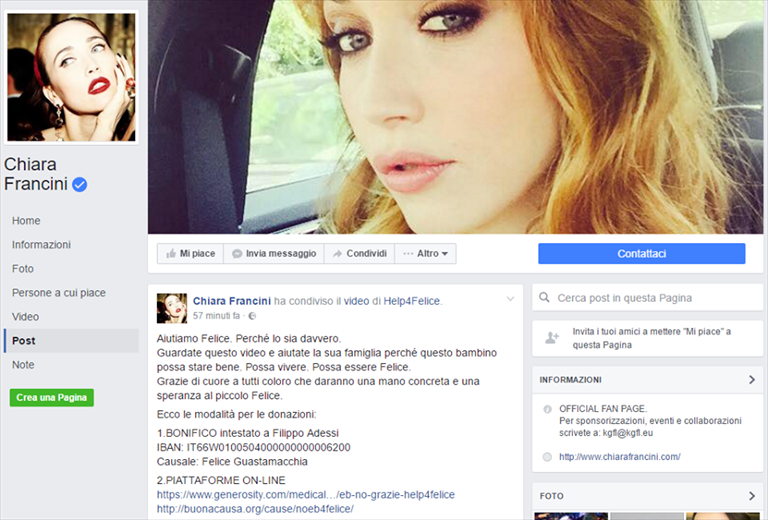Click the Mi piace button
768x520 pixels.
(x=190, y=254)
